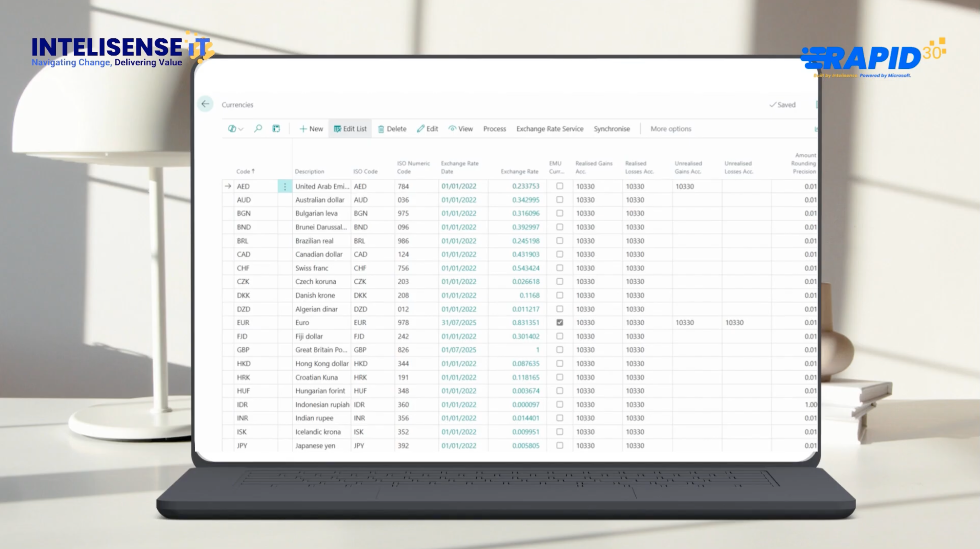Click the analysis mode layout icon
This screenshot has width=980, height=549.
tap(276, 129)
